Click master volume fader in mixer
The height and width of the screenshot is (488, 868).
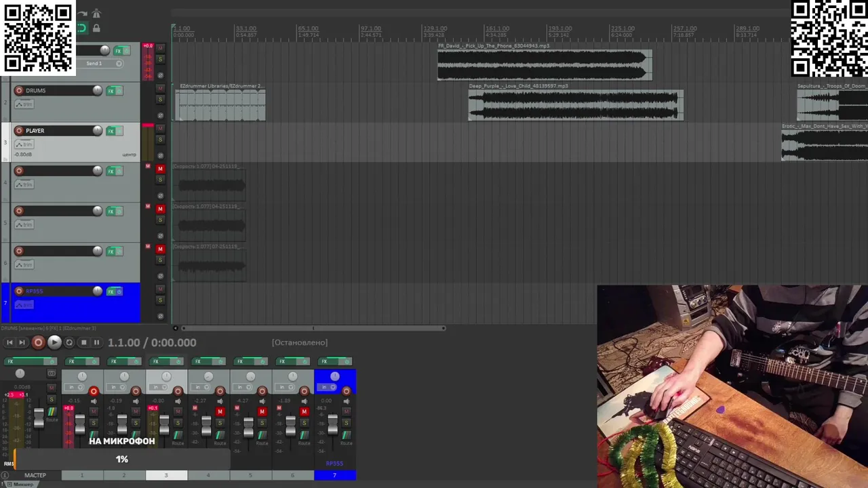point(39,418)
